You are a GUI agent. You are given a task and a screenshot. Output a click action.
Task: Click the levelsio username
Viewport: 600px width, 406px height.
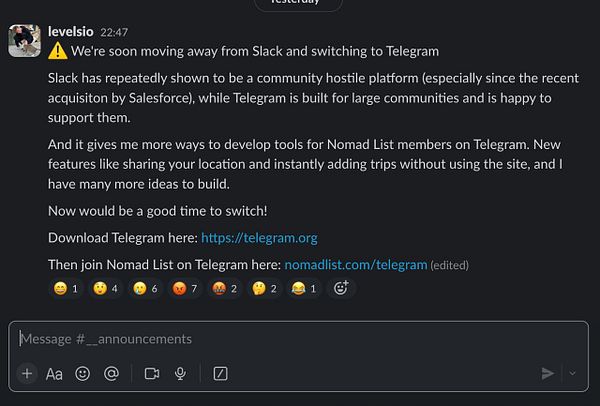point(71,31)
